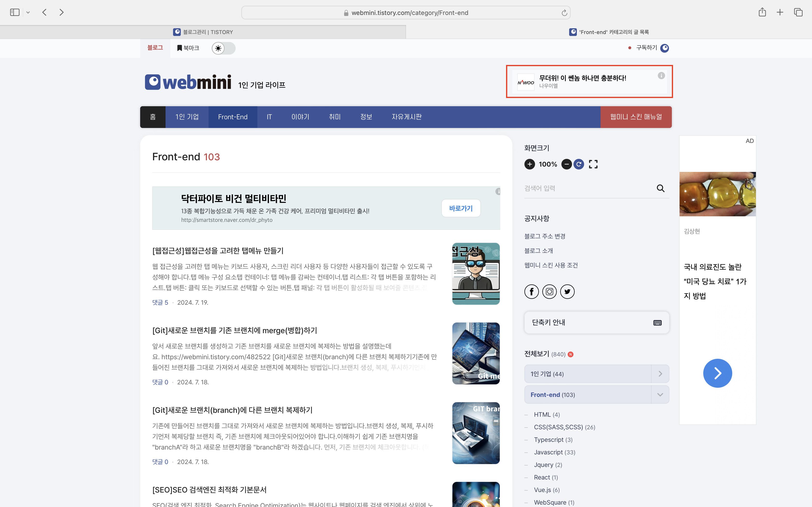Image resolution: width=812 pixels, height=507 pixels.
Task: Toggle Safari sidebar visibility
Action: (15, 12)
